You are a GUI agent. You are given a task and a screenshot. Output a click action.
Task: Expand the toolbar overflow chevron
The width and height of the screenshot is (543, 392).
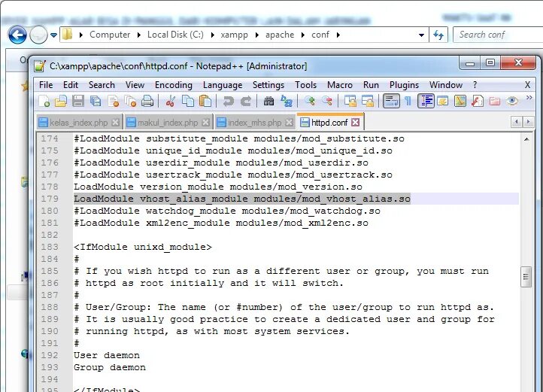529,98
